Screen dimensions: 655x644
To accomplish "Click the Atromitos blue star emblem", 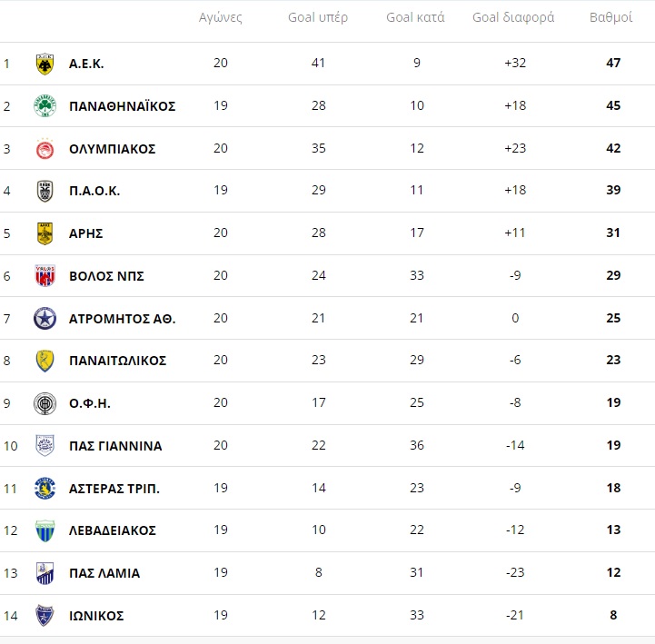I will (45, 319).
